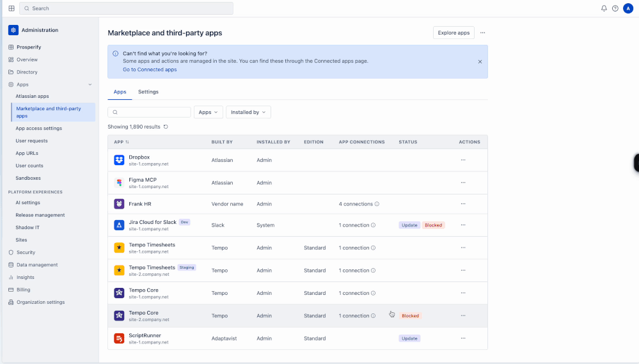Select App access settings in sidebar
Viewport: 639px width, 364px height.
pos(39,129)
